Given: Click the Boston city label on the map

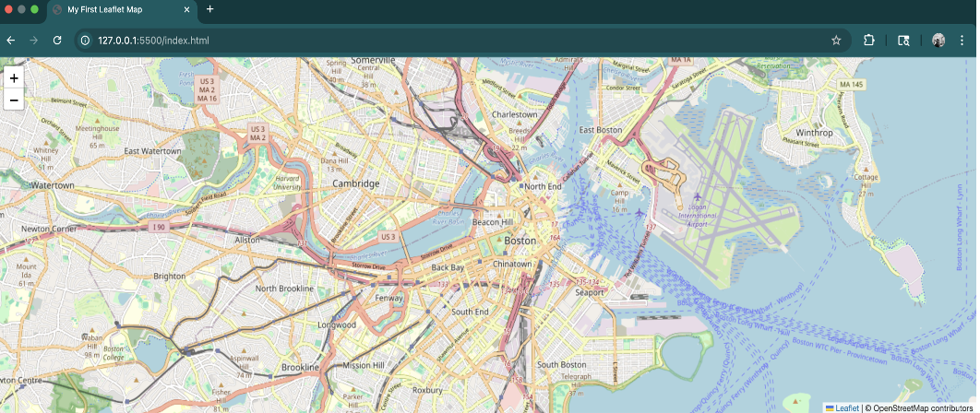Looking at the screenshot, I should [x=520, y=241].
